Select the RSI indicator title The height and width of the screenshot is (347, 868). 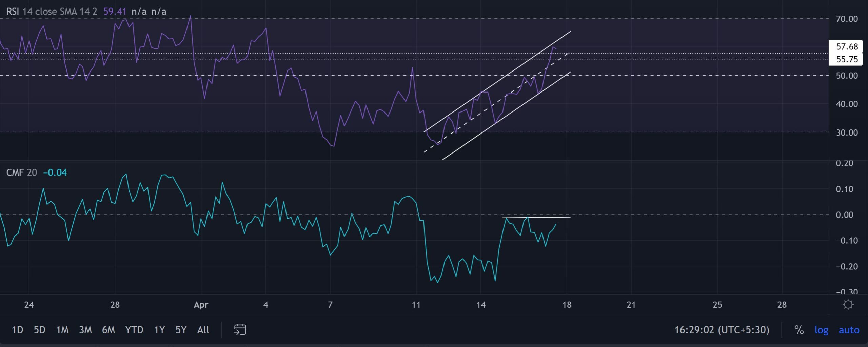(14, 11)
